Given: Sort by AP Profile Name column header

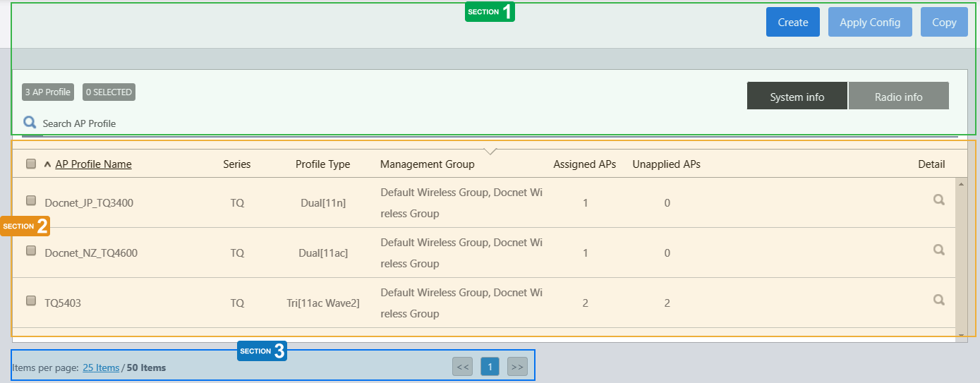Looking at the screenshot, I should tap(93, 164).
